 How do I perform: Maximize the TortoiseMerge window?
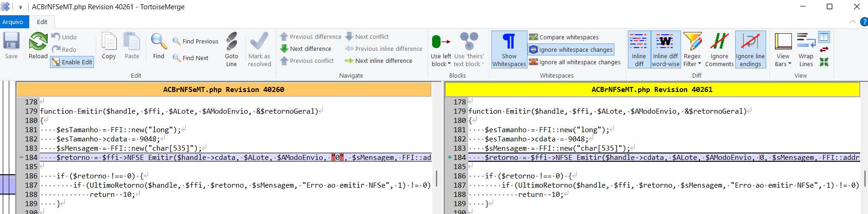click(x=830, y=6)
